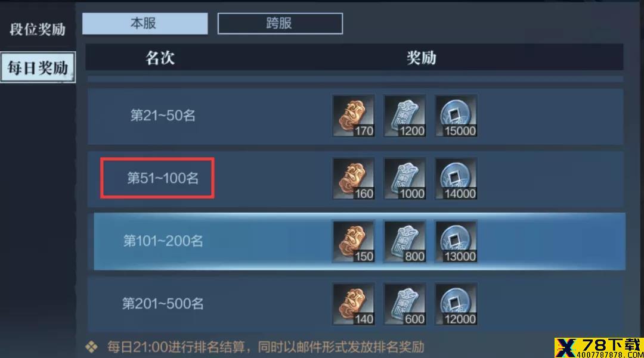644x358 pixels.
Task: Select the bronze ingot icon showing 140
Action: coord(354,304)
